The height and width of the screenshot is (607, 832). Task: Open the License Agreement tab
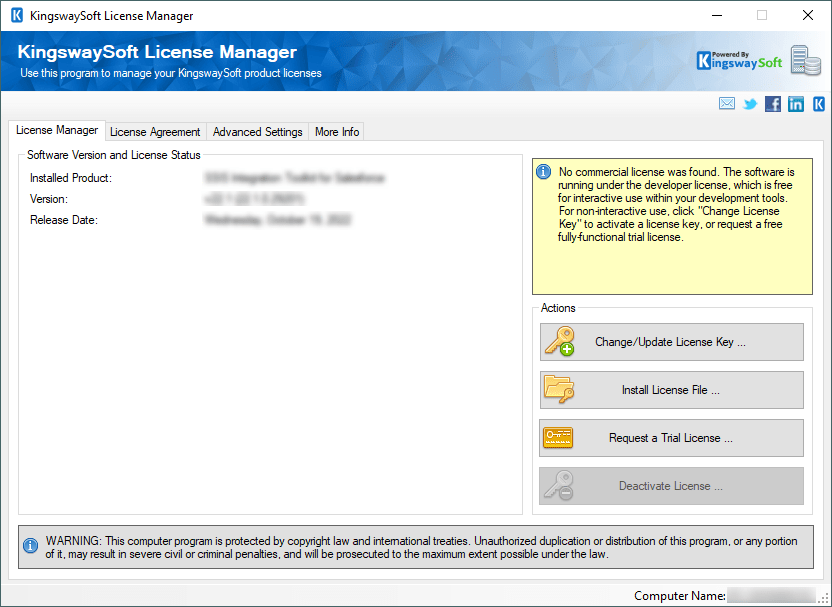click(x=155, y=131)
